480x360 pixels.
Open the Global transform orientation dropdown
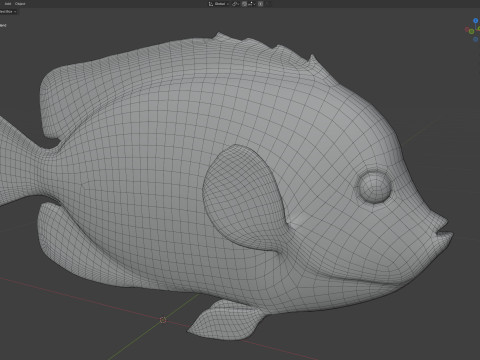(x=219, y=4)
